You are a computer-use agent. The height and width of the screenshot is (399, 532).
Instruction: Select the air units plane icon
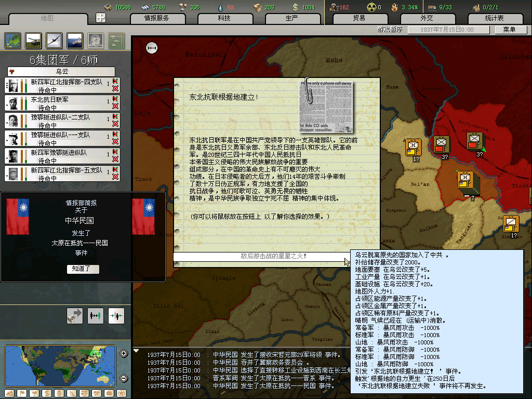click(x=54, y=41)
